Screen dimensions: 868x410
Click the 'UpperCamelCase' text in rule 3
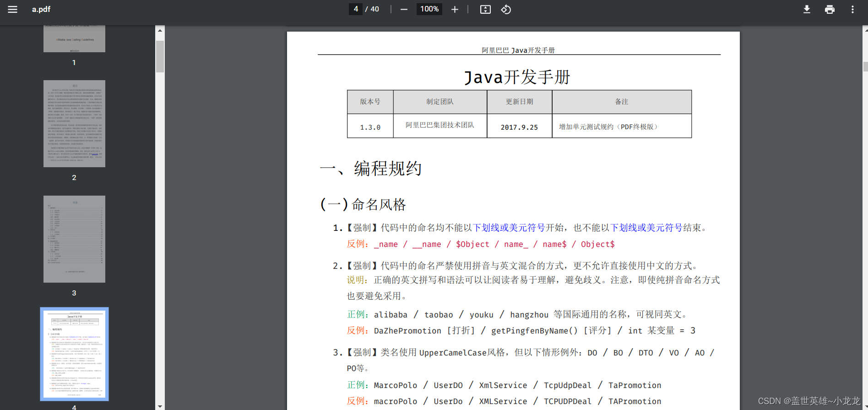453,353
